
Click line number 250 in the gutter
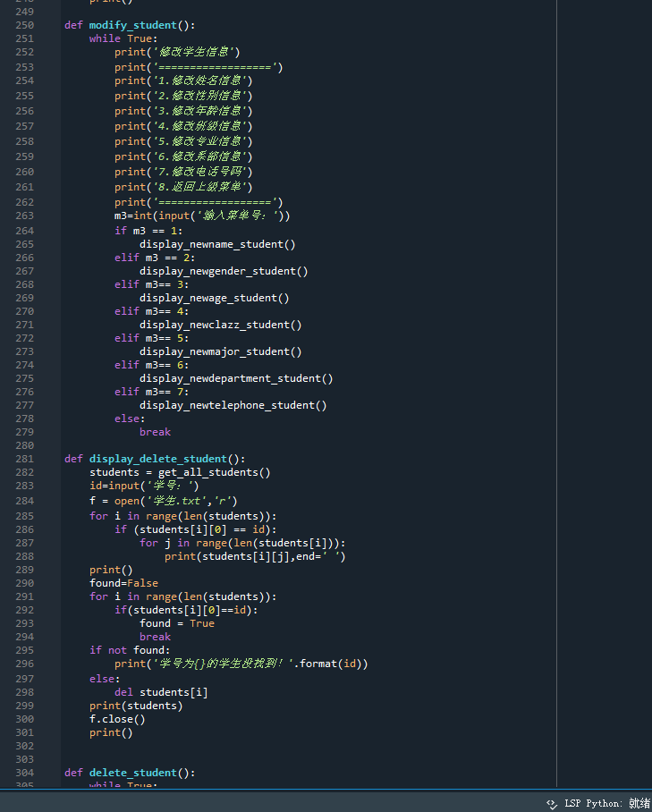(x=24, y=25)
